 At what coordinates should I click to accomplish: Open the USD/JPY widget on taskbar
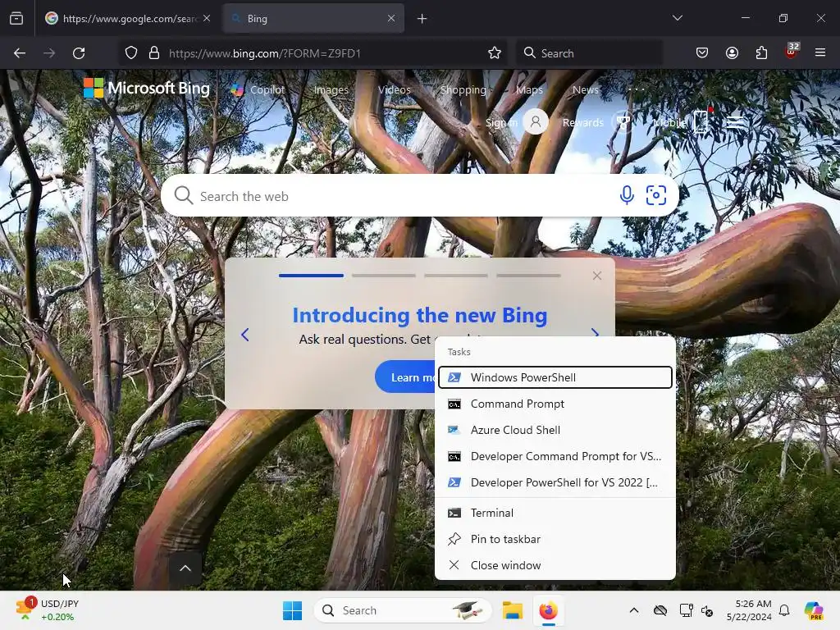[48, 610]
